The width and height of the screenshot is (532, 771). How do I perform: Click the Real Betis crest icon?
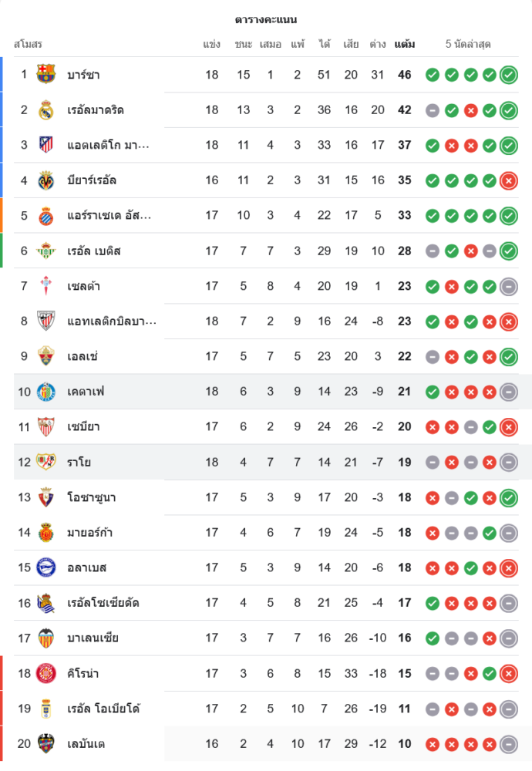pos(46,251)
